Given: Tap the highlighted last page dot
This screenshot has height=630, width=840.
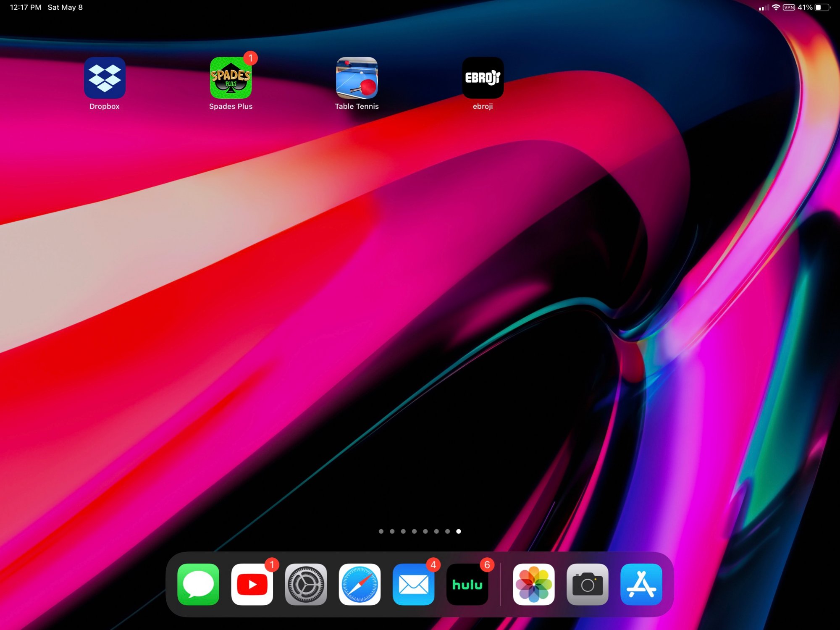Looking at the screenshot, I should click(x=459, y=531).
